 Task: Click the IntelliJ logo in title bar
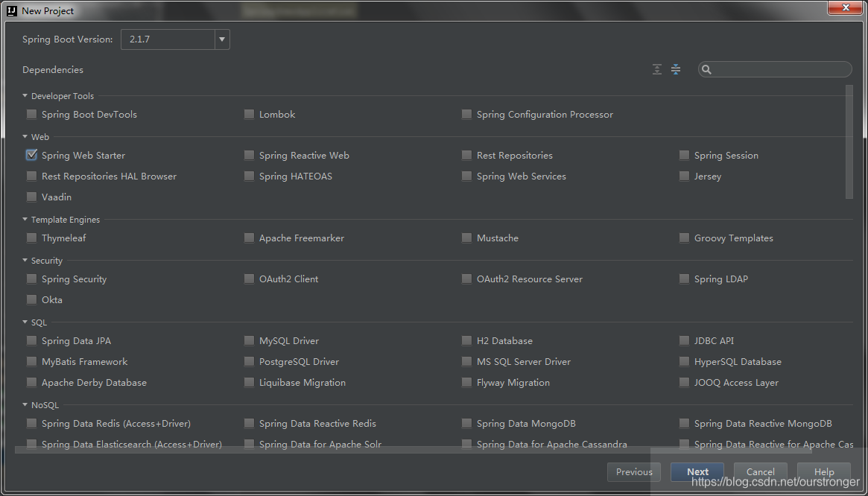(12, 10)
